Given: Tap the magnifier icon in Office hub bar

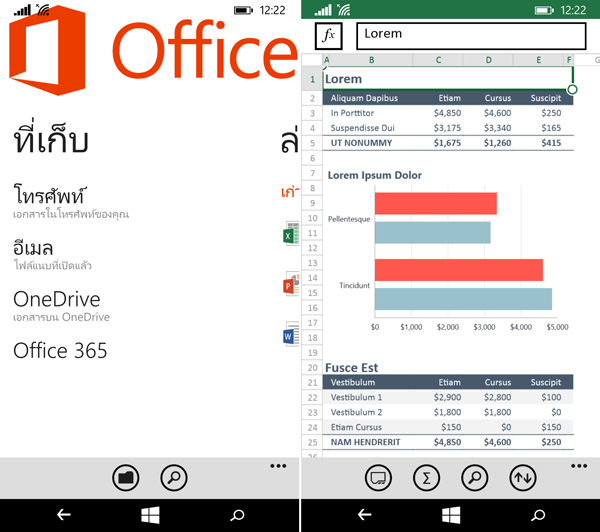Looking at the screenshot, I should tap(173, 478).
